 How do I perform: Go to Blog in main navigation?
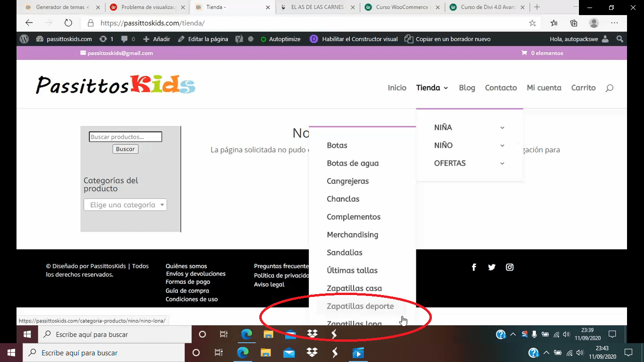pos(467,88)
